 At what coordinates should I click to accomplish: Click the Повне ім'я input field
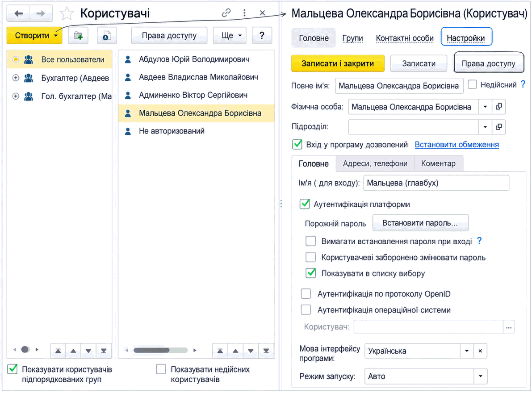coord(398,86)
